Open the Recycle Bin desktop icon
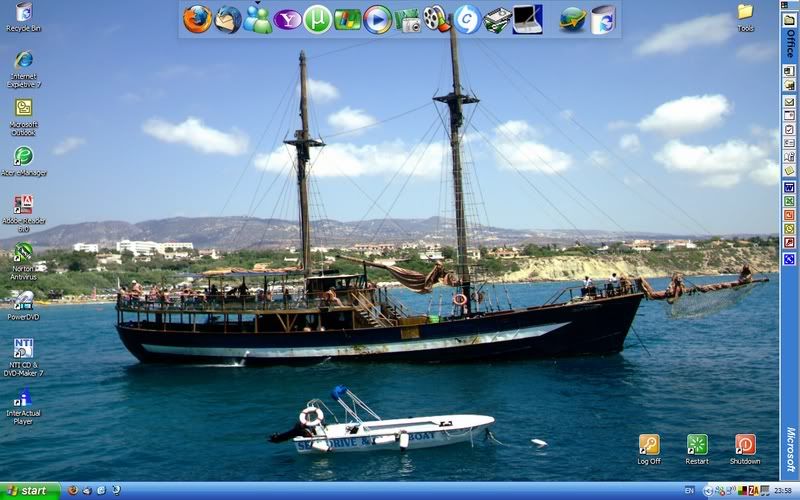 pos(23,13)
